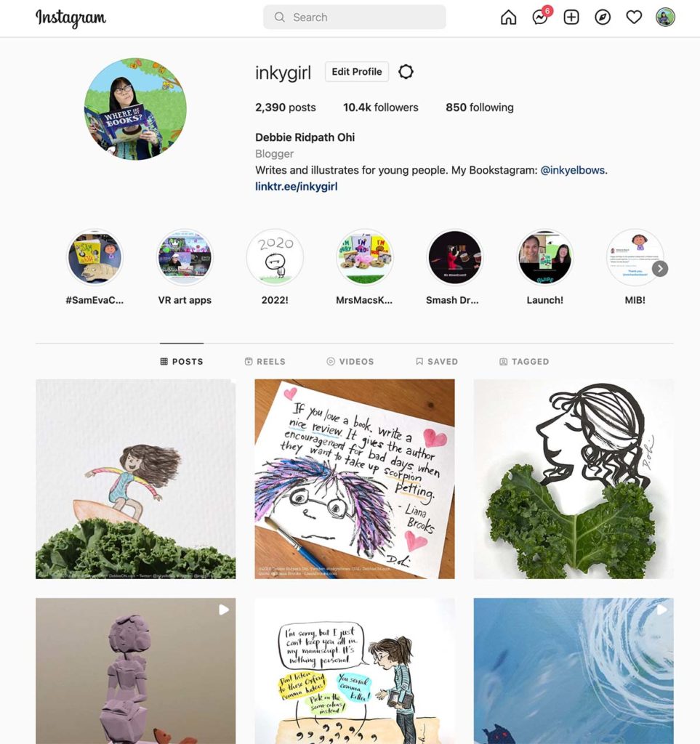This screenshot has width=700, height=744.
Task: Open the surfing girl on kale post
Action: click(136, 479)
